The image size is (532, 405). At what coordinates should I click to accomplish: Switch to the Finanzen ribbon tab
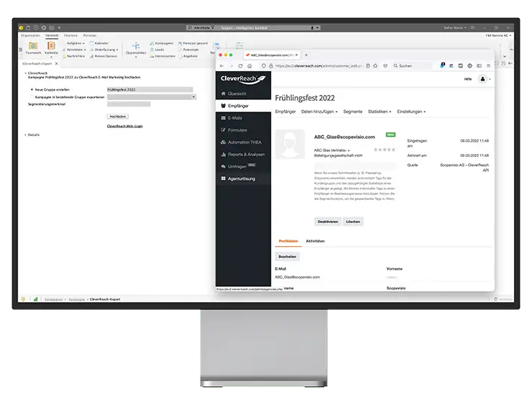pos(70,35)
